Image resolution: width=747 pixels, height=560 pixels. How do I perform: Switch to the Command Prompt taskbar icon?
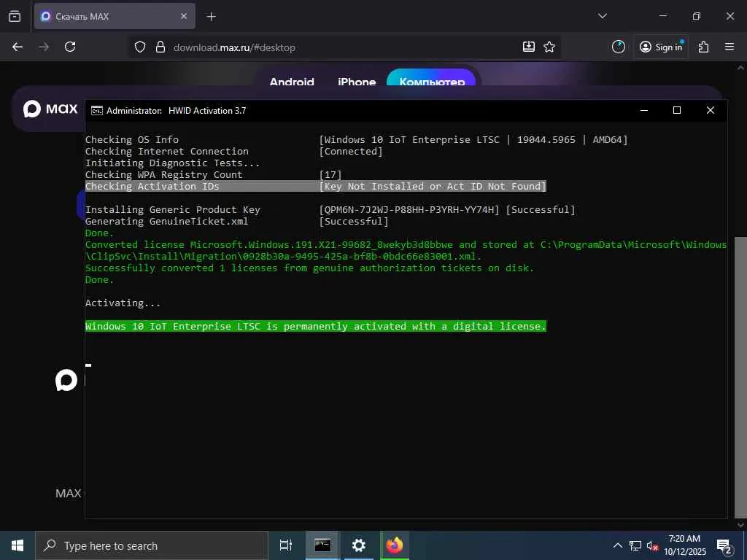[322, 545]
